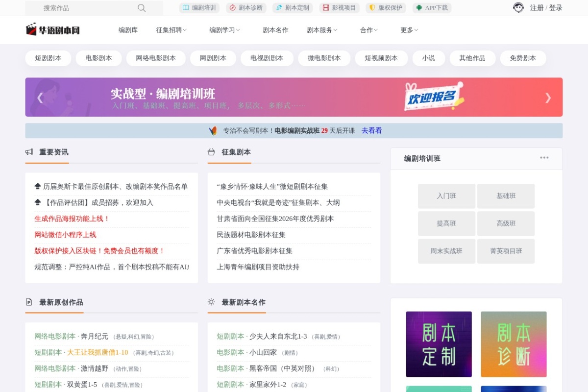Click the 入门班 button
The height and width of the screenshot is (392, 588).
tap(446, 196)
